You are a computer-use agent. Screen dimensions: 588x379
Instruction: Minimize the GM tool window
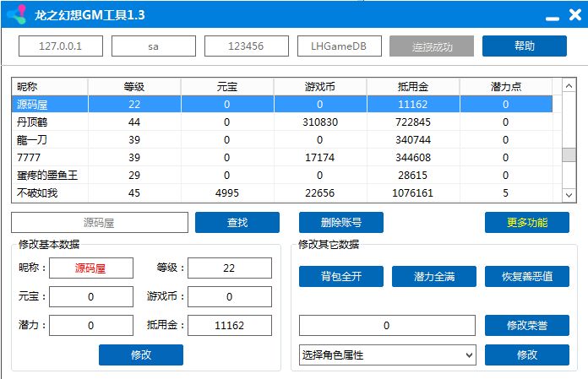[x=551, y=14]
